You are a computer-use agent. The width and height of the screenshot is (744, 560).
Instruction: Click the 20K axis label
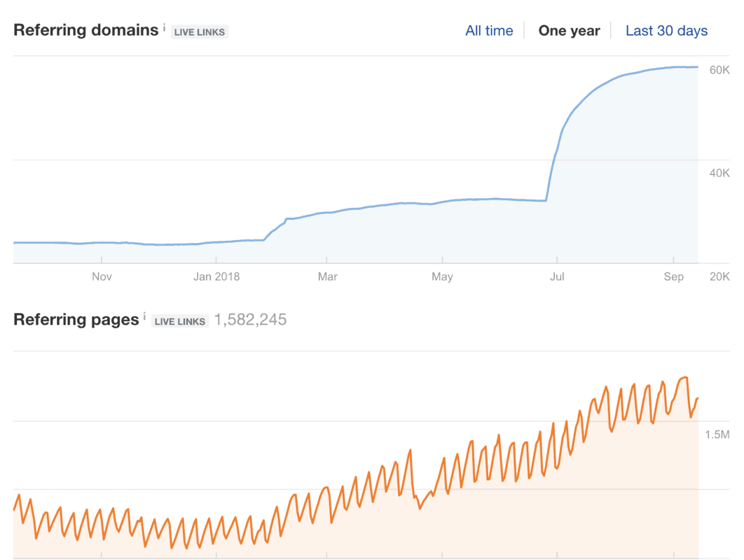[x=719, y=276]
